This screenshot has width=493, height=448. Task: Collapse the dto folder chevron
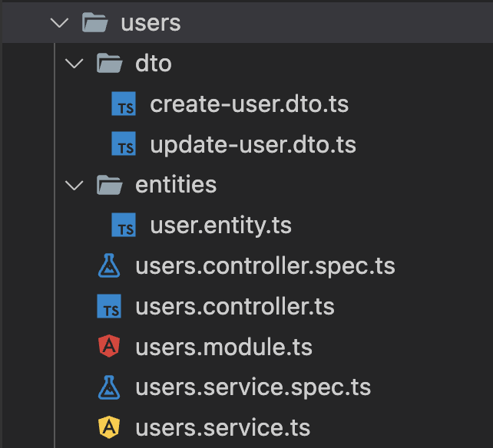pyautogui.click(x=74, y=64)
